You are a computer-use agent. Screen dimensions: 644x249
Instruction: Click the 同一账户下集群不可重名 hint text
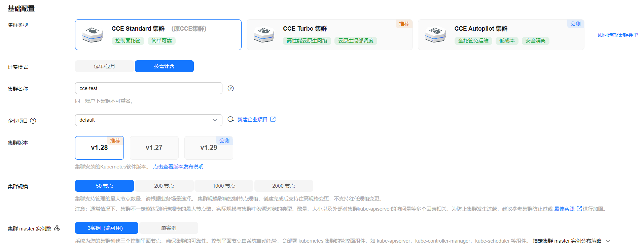pos(105,101)
